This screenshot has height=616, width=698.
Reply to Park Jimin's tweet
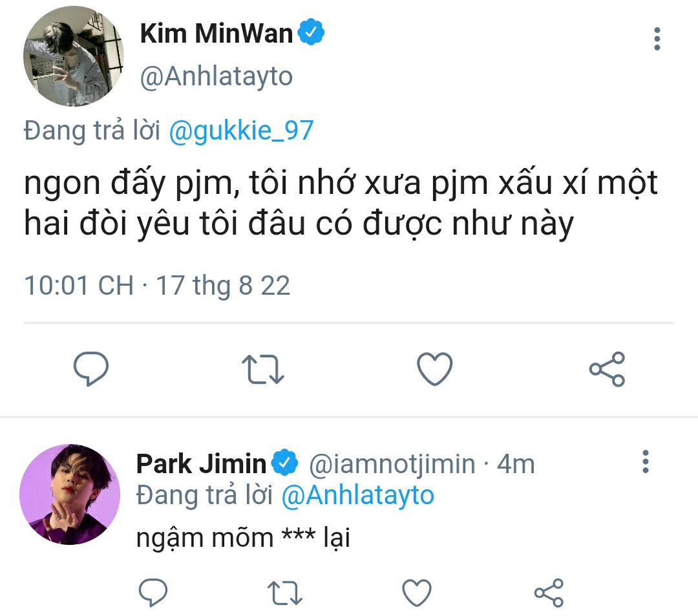(153, 592)
